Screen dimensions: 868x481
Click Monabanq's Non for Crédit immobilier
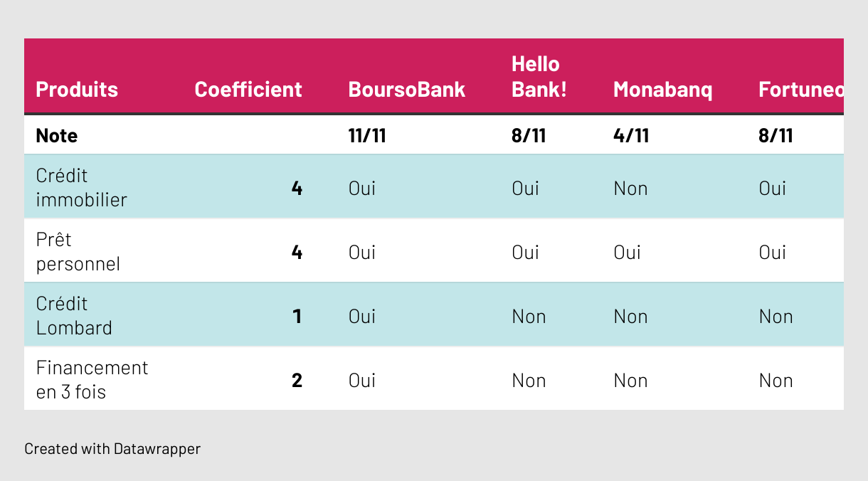point(630,189)
